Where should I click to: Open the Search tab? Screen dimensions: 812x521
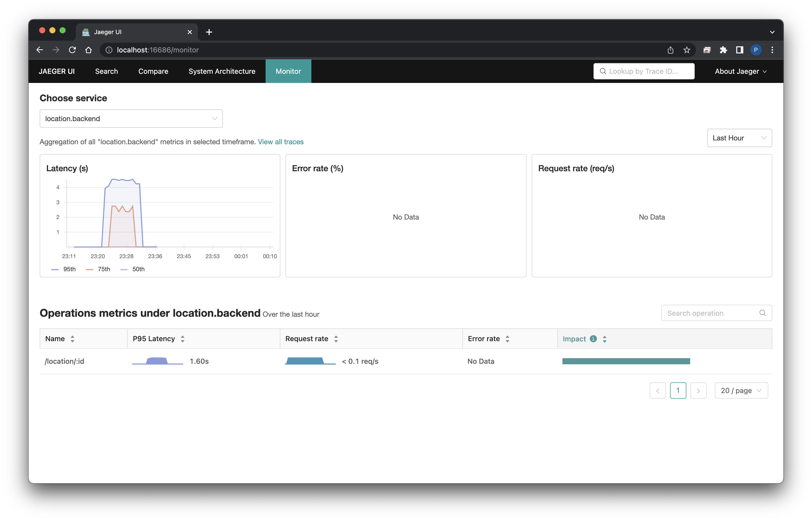pyautogui.click(x=106, y=71)
